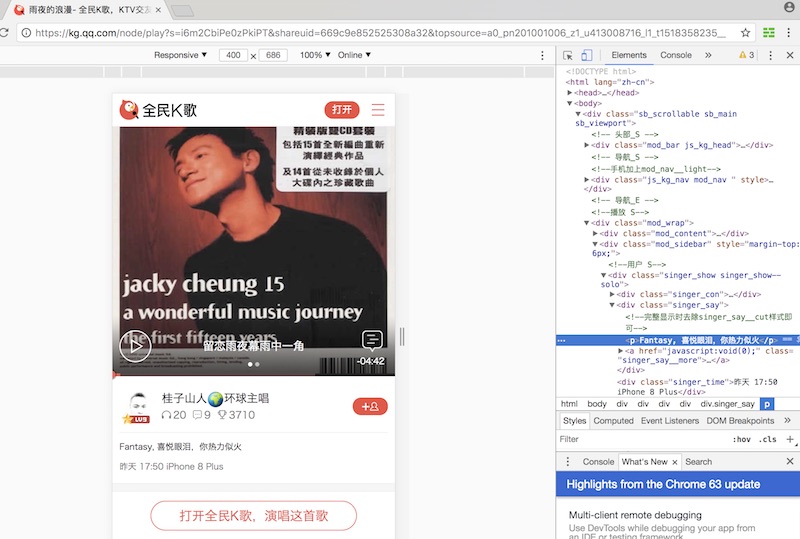800x539 pixels.
Task: Follow the singer with the red add-user button
Action: [370, 406]
